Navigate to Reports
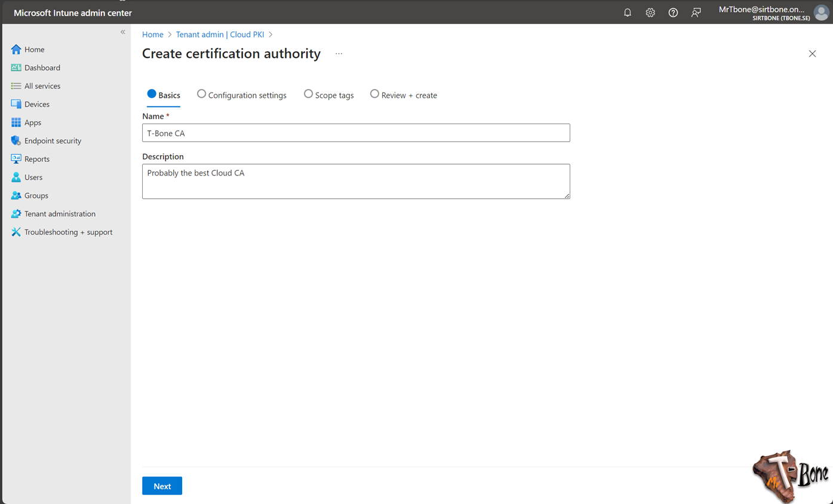This screenshot has width=833, height=504. (x=38, y=159)
